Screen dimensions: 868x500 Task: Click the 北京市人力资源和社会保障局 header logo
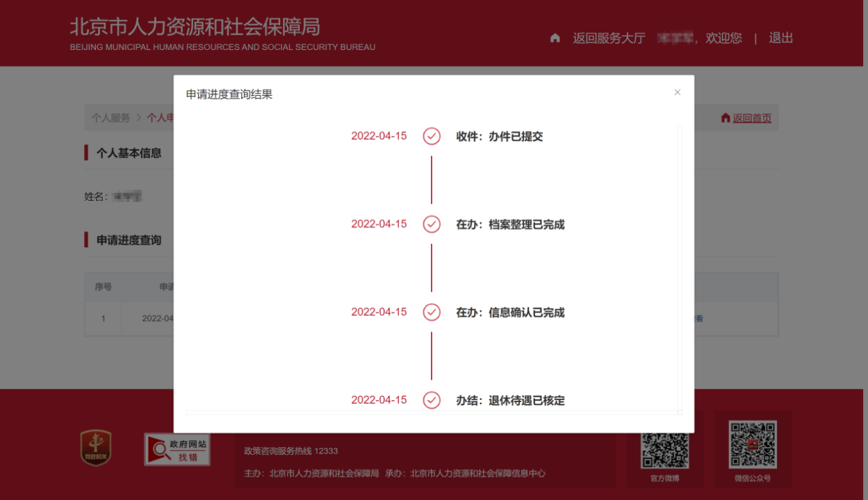click(222, 34)
